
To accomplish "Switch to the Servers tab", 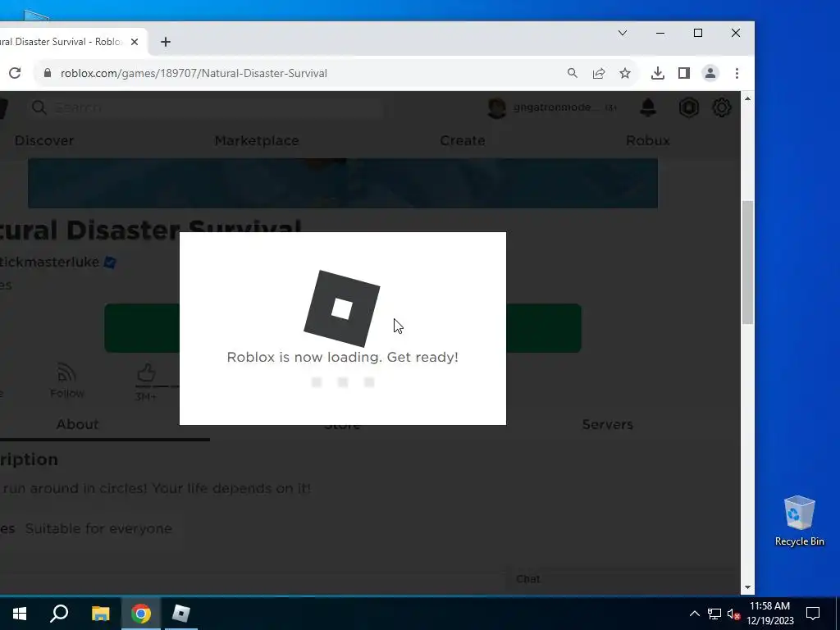I will [608, 424].
